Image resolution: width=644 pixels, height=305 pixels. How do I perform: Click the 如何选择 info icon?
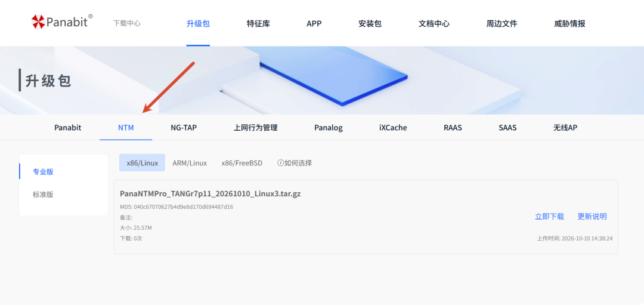point(281,163)
